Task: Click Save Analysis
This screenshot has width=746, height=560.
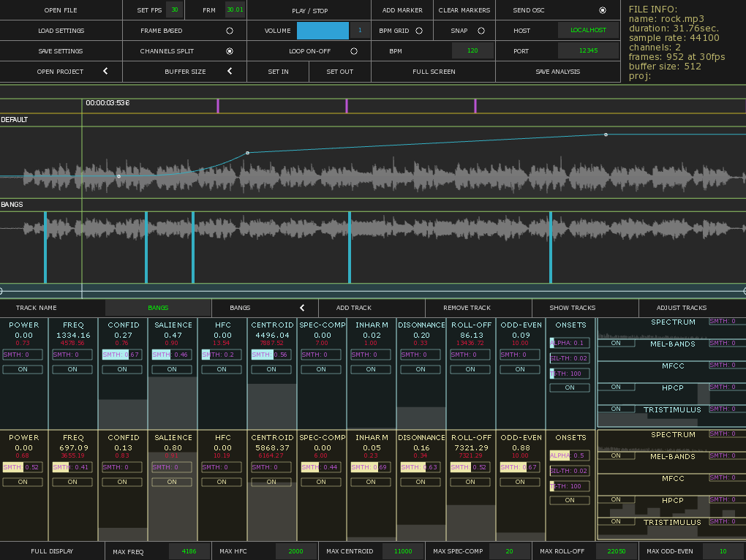Action: (557, 72)
